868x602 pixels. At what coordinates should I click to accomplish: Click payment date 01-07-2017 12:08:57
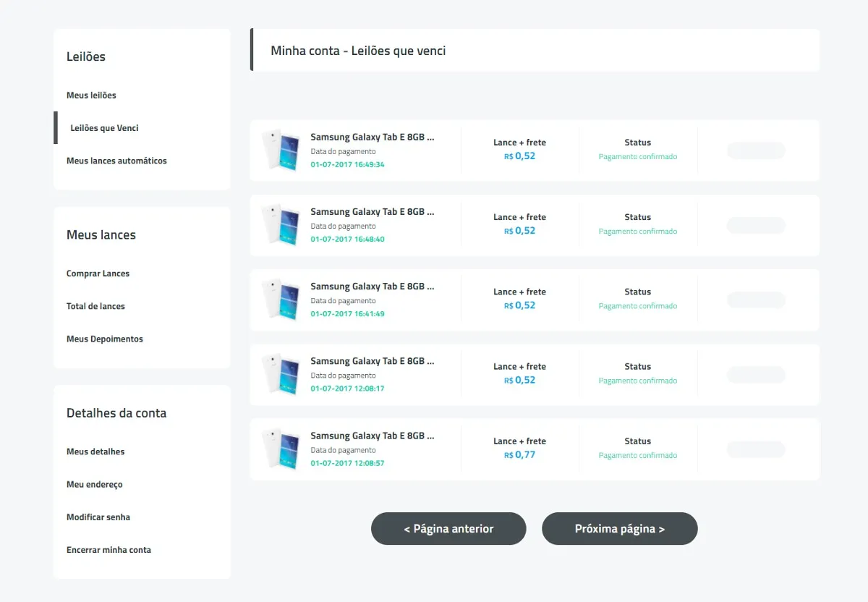(347, 462)
